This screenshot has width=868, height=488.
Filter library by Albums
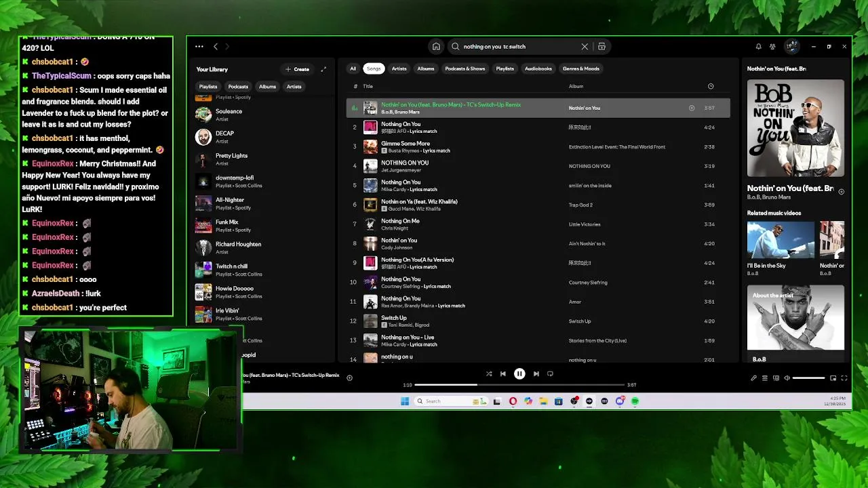pos(267,87)
